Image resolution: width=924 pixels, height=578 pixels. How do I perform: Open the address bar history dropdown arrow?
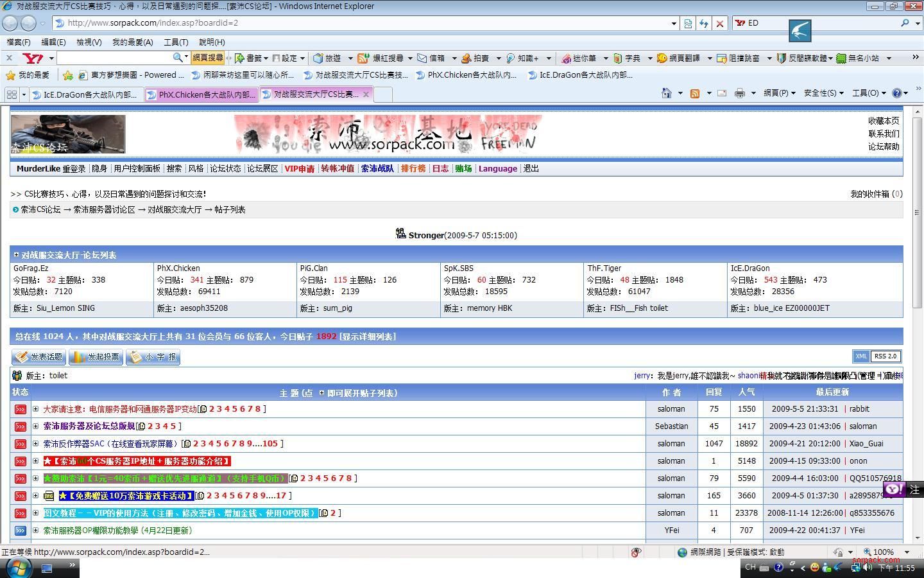(x=674, y=23)
